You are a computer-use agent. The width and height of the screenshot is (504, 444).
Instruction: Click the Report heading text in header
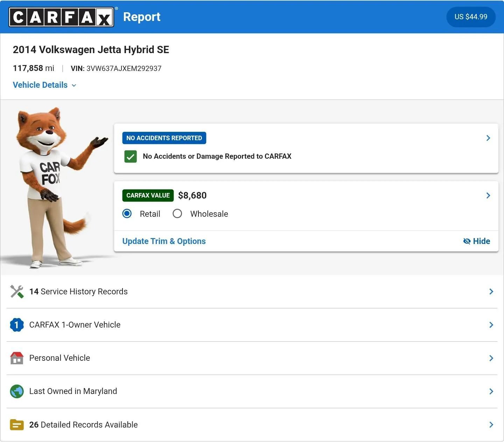click(x=142, y=17)
